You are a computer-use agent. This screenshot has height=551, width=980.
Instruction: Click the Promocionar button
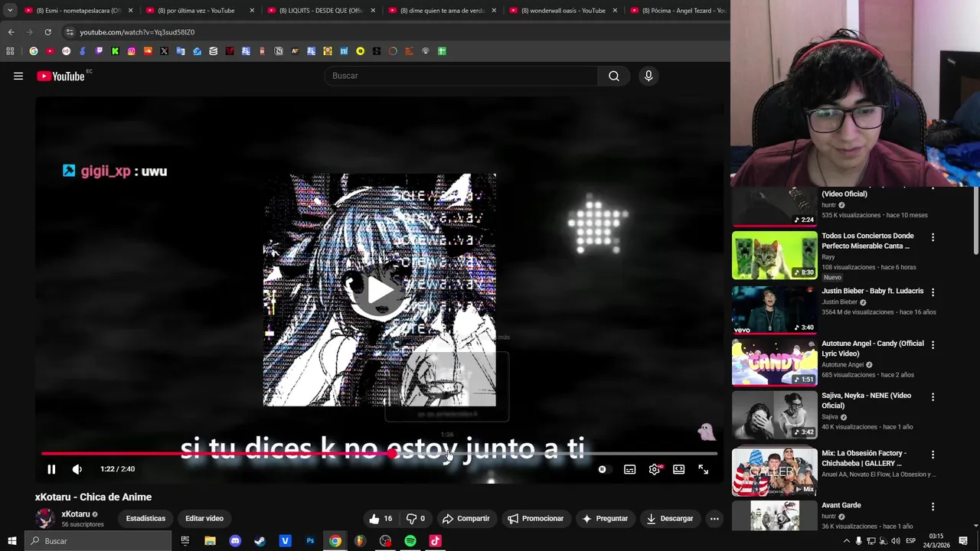click(x=535, y=518)
